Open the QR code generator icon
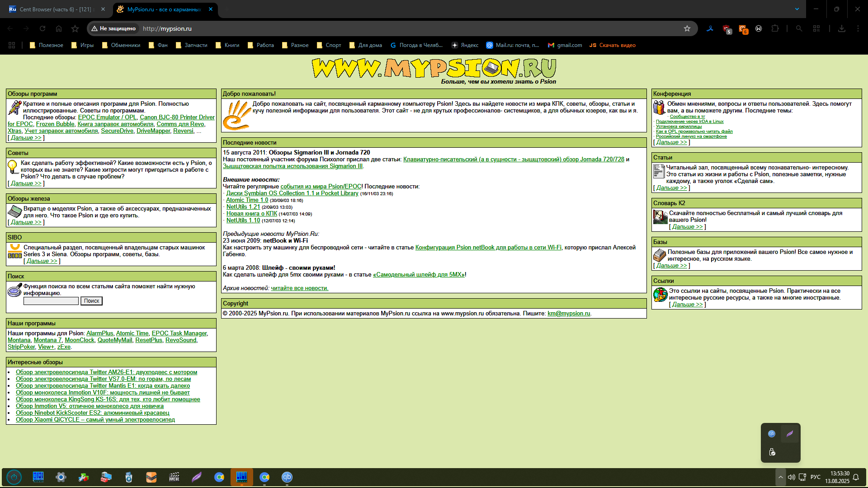 [816, 28]
